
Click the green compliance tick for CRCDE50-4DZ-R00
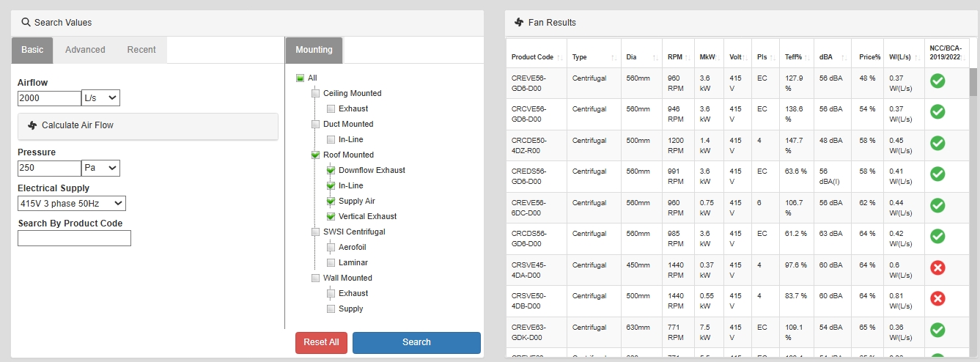click(937, 143)
